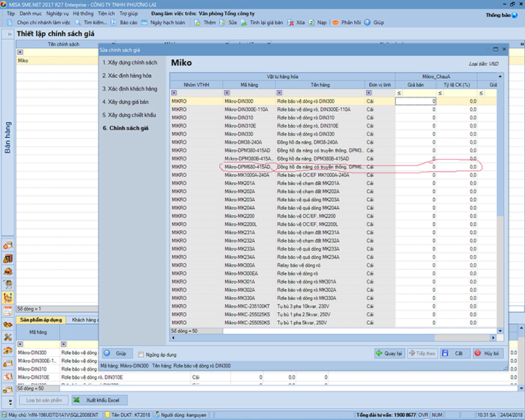This screenshot has width=525, height=420.
Task: Click the Cất save button
Action: coord(454,353)
